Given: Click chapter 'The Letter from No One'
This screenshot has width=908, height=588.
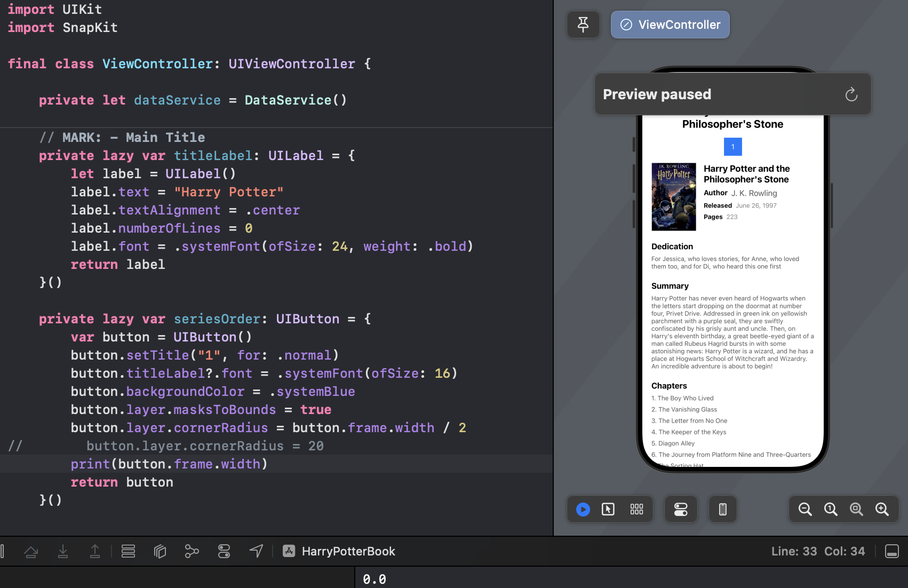Looking at the screenshot, I should [x=689, y=421].
